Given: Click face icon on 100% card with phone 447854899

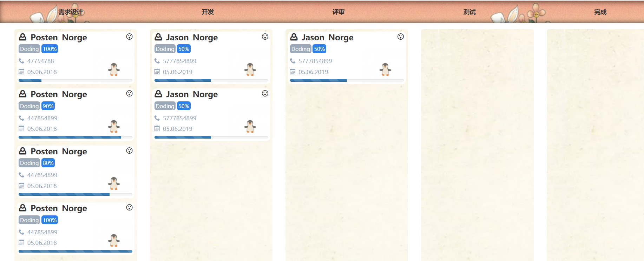Looking at the screenshot, I should 130,207.
